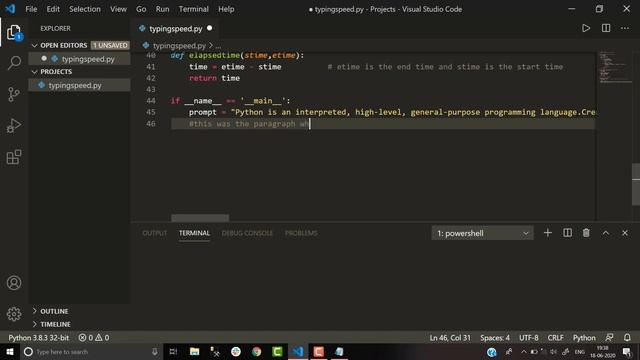640x360 pixels.
Task: Click the errors and warnings count
Action: tap(94, 338)
